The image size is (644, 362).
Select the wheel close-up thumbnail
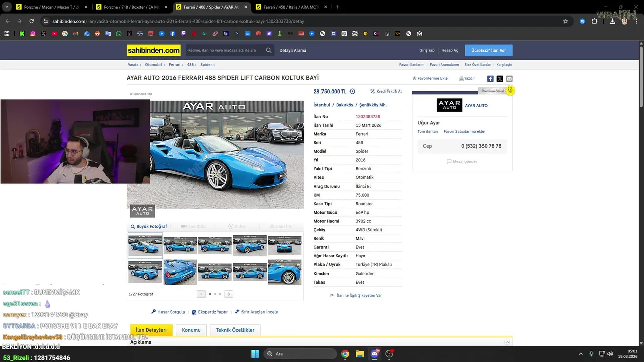tap(285, 273)
